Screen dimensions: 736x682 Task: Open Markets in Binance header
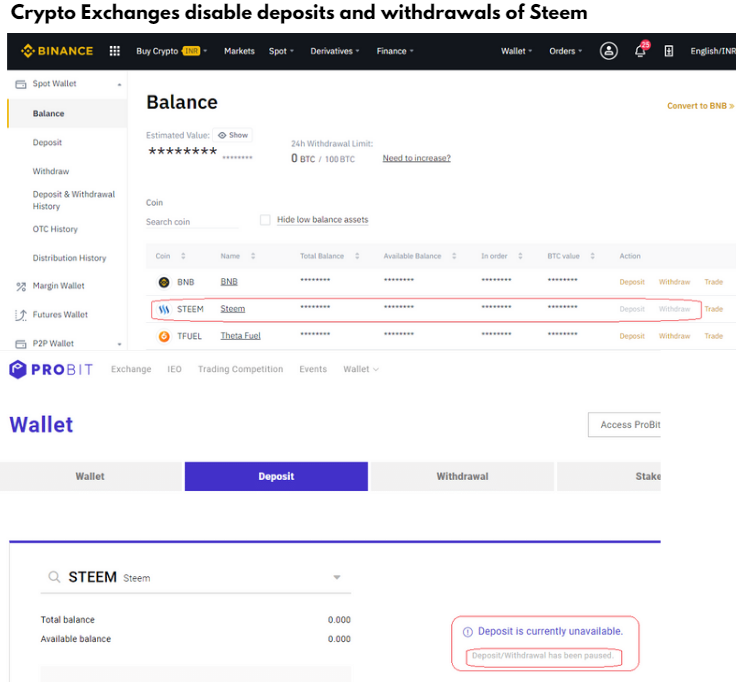click(239, 51)
